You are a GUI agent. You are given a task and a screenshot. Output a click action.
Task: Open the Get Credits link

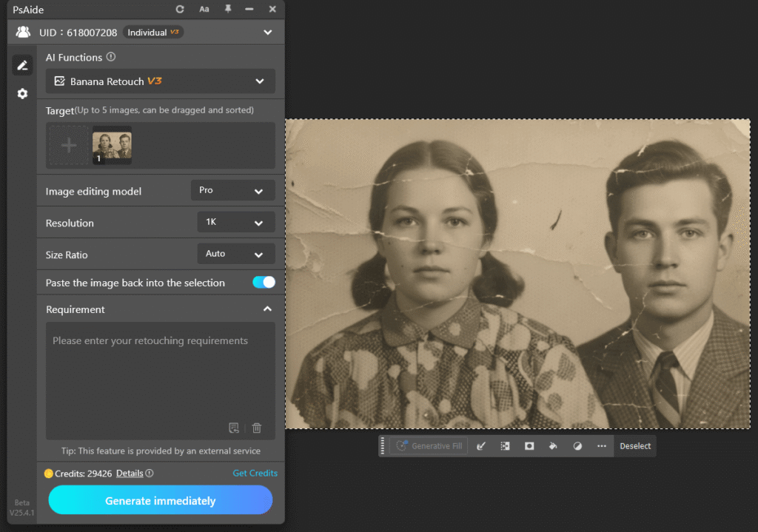coord(255,473)
